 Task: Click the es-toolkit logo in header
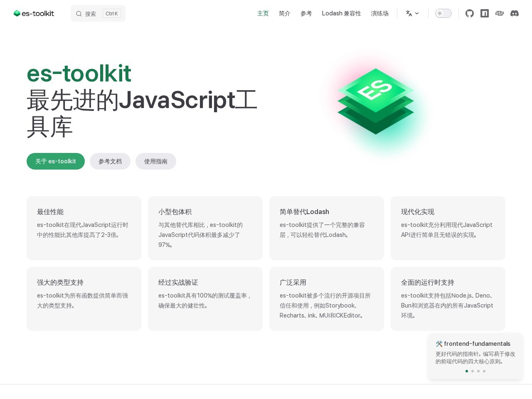click(34, 13)
